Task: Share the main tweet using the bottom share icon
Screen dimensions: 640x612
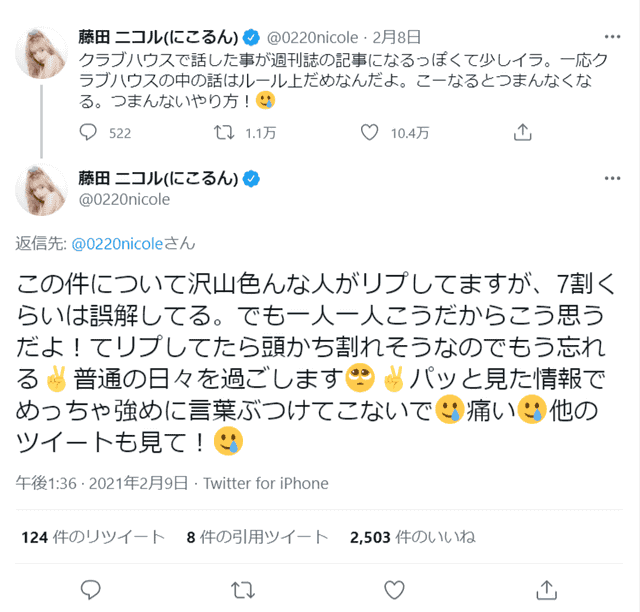Action: pos(547,590)
